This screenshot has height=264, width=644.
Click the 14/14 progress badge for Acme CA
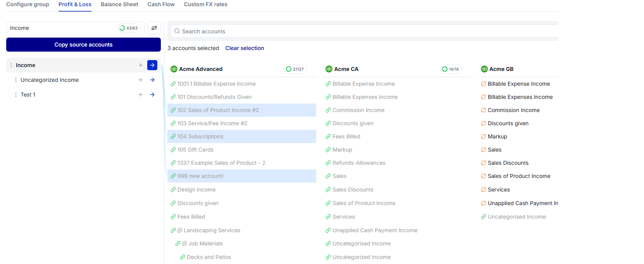[x=451, y=69]
